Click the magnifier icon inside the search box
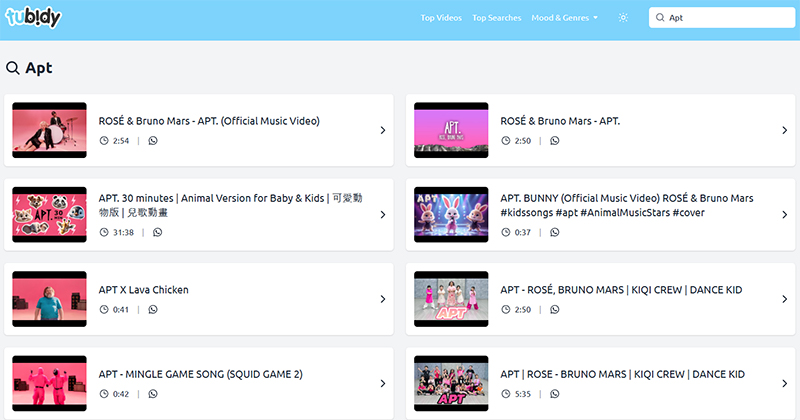 tap(660, 18)
